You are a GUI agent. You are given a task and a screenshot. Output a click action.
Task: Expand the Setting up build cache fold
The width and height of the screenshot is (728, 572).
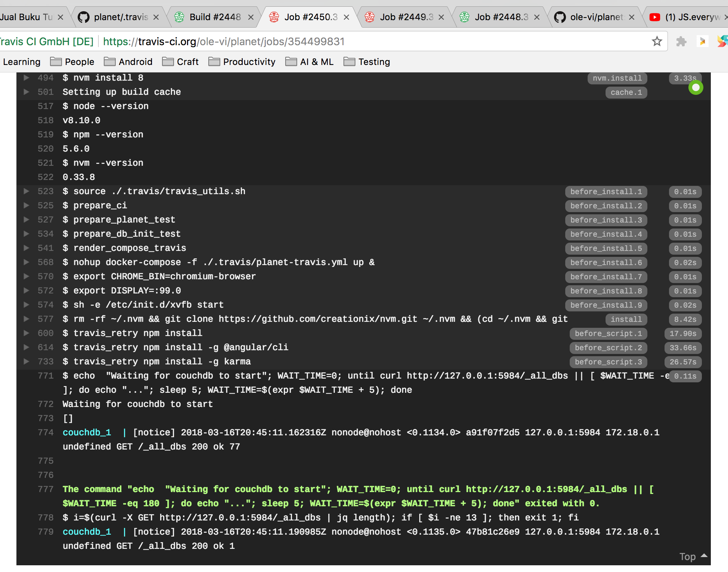click(27, 92)
